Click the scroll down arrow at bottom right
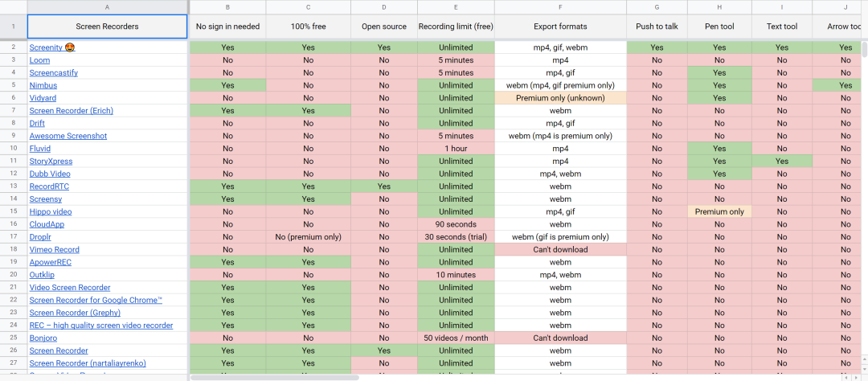This screenshot has height=381, width=868. pos(864,369)
